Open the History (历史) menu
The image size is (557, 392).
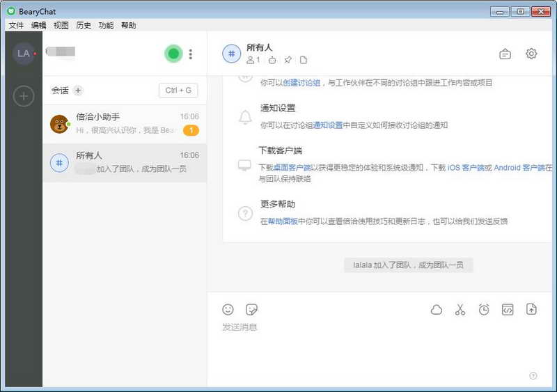click(84, 25)
